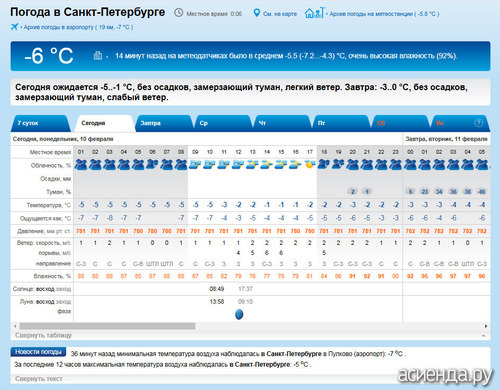Click the sunny weather icon at hour 17

[310, 164]
